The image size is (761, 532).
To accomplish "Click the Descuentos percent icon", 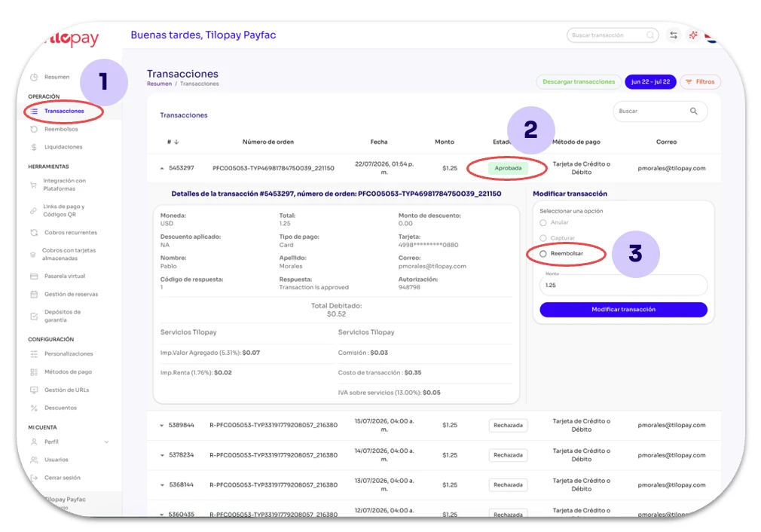I will click(34, 408).
